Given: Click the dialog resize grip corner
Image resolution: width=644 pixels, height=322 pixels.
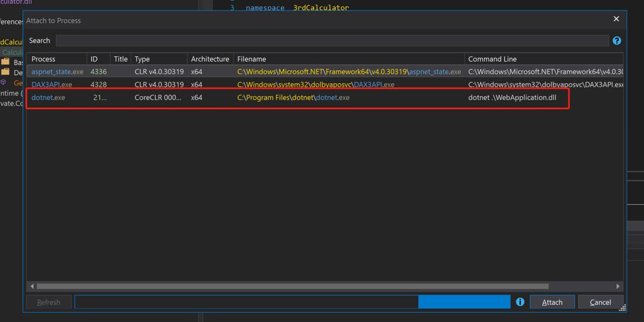Looking at the screenshot, I should click(x=622, y=308).
